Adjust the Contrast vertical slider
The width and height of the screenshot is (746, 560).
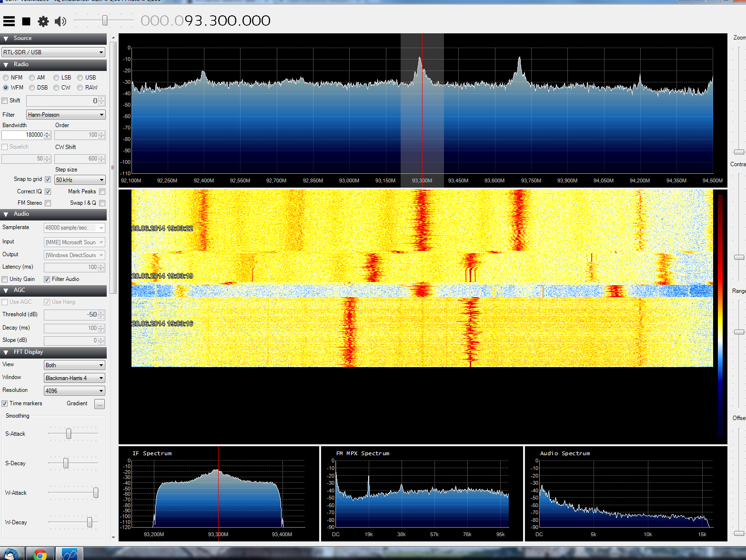click(x=739, y=257)
